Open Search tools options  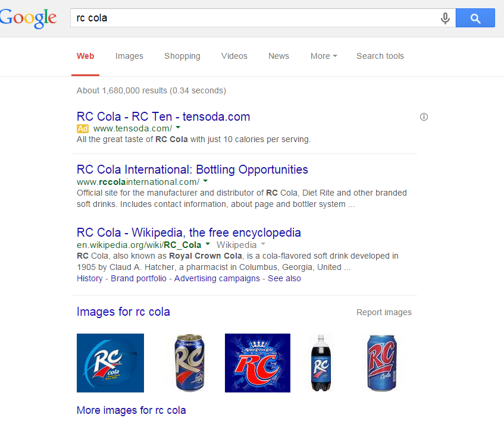pyautogui.click(x=380, y=56)
